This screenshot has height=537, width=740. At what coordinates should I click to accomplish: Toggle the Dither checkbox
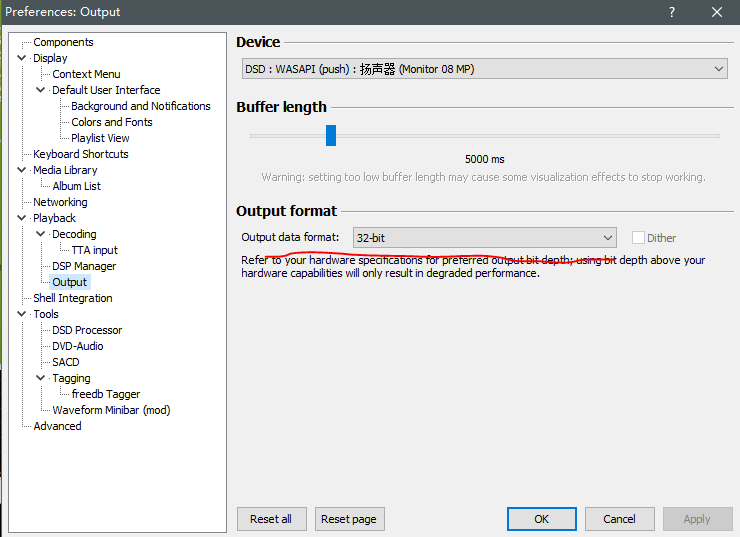(638, 238)
